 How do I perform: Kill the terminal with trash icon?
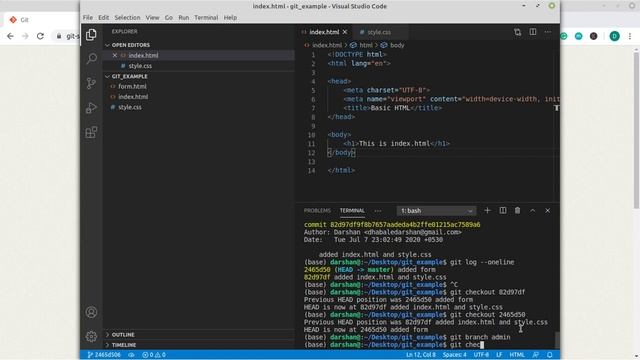pyautogui.click(x=518, y=211)
